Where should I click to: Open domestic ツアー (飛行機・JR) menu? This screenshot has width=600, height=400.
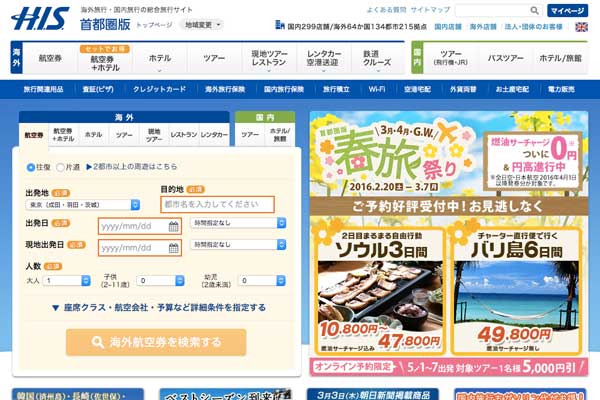451,58
